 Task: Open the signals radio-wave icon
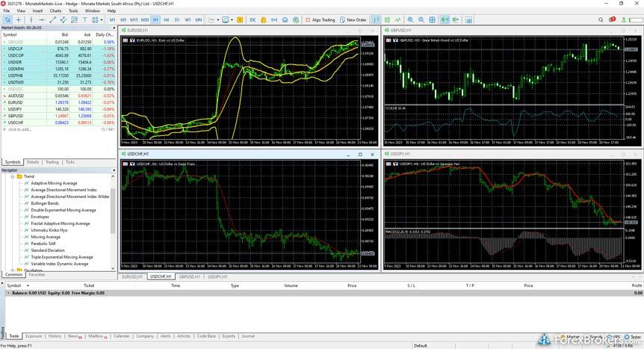pos(274,19)
